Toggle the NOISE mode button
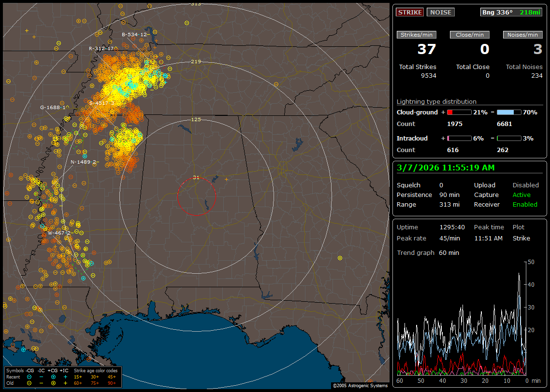The height and width of the screenshot is (392, 550). click(x=440, y=13)
